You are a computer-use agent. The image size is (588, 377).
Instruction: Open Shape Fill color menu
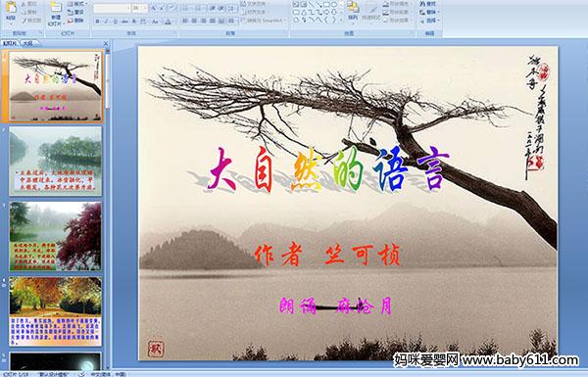397,4
